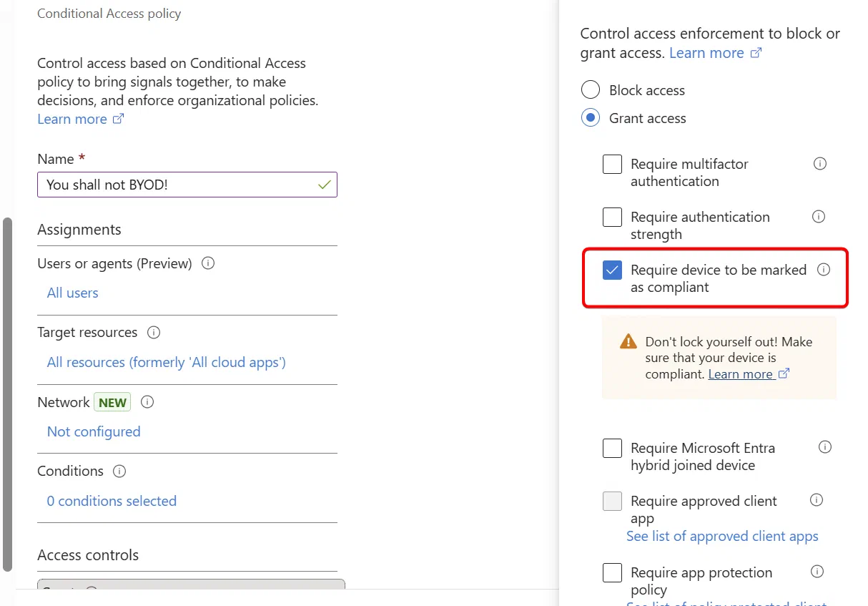Click info icon next to Users or agents
The height and width of the screenshot is (606, 868).
[208, 263]
